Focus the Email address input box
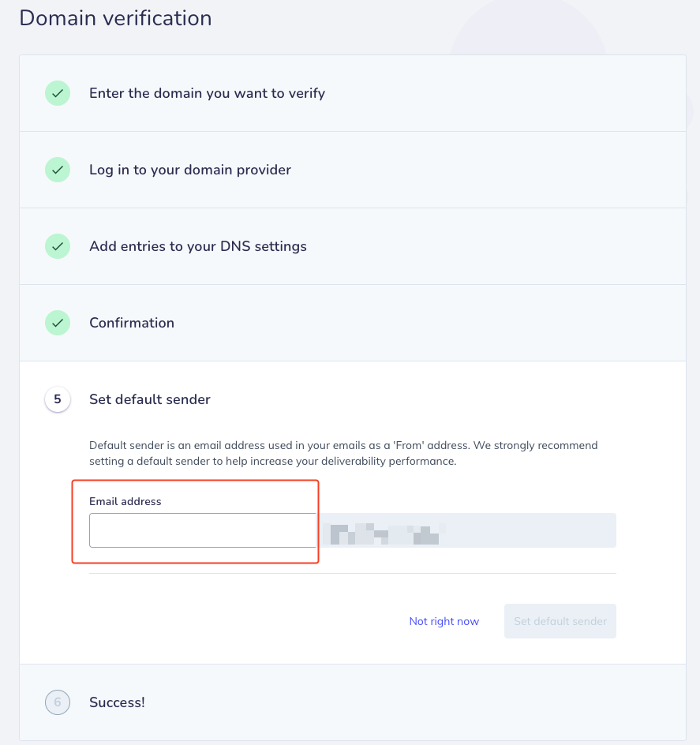 pyautogui.click(x=203, y=530)
